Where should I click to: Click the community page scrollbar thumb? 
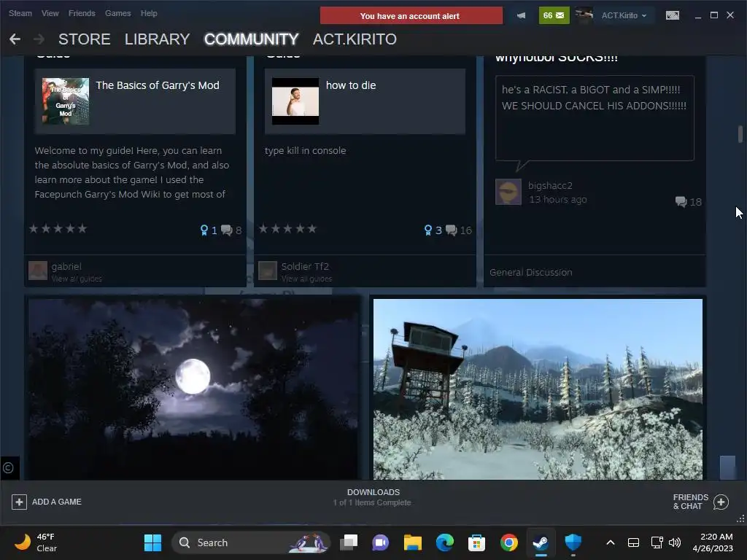(740, 134)
